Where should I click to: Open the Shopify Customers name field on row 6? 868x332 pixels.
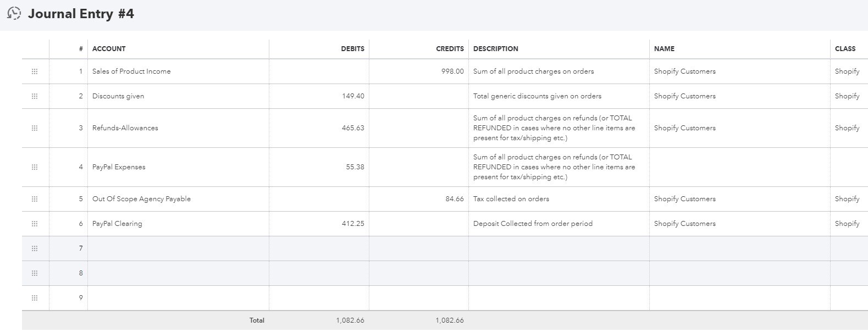click(739, 224)
